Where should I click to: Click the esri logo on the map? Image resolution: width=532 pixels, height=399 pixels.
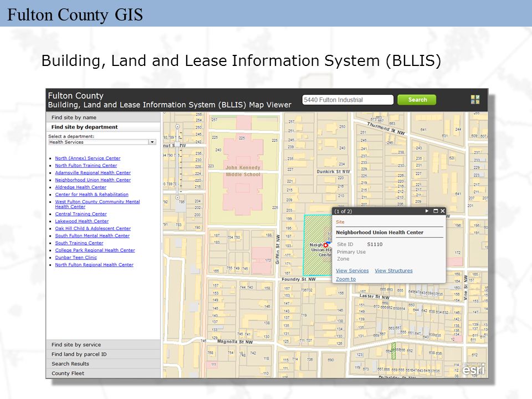[x=474, y=369]
